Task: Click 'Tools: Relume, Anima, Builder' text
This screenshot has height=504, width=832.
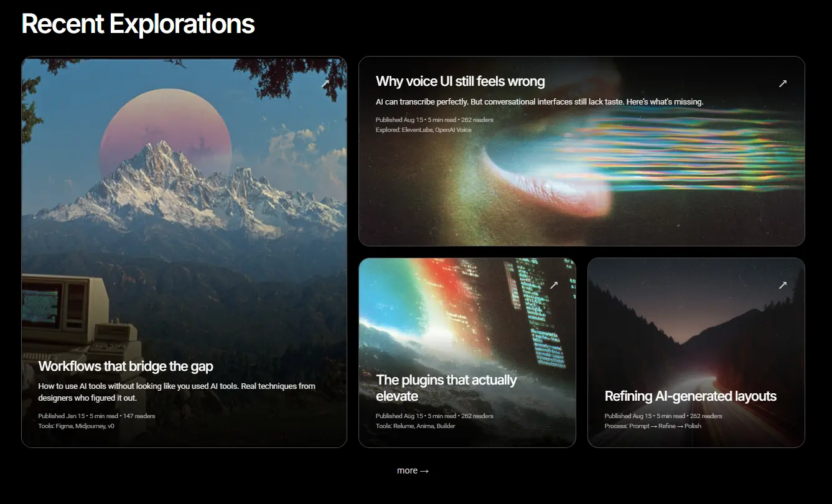Action: 415,426
